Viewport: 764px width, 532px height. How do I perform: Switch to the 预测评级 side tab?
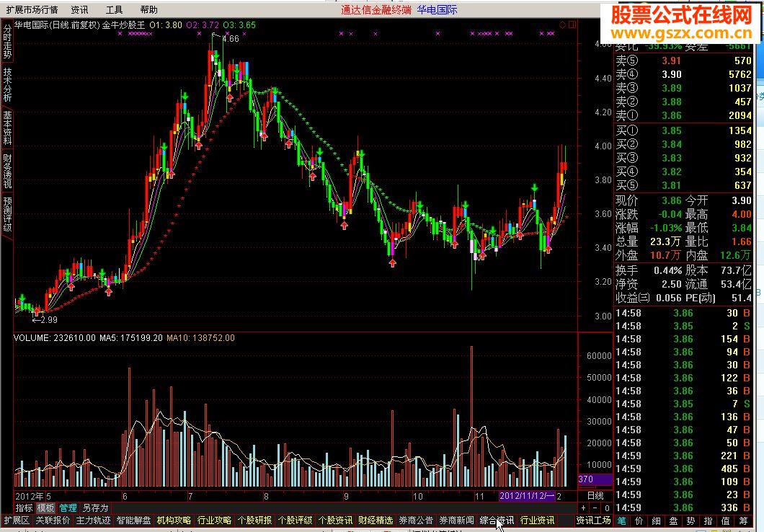[7, 214]
